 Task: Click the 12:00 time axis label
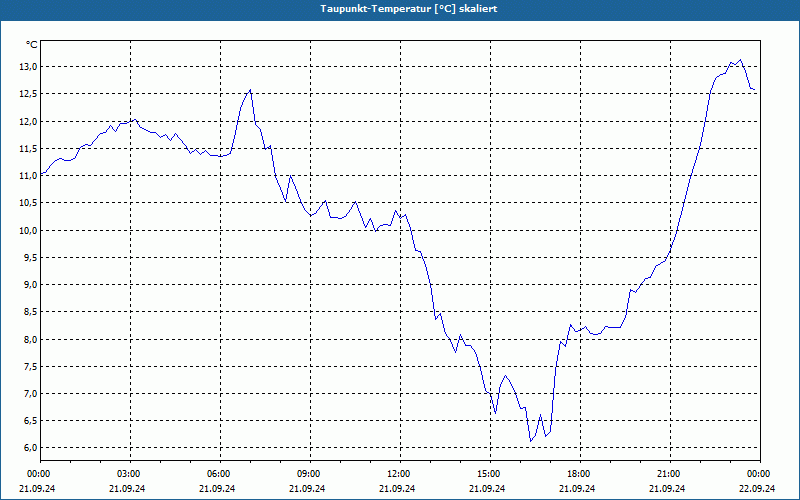(397, 474)
